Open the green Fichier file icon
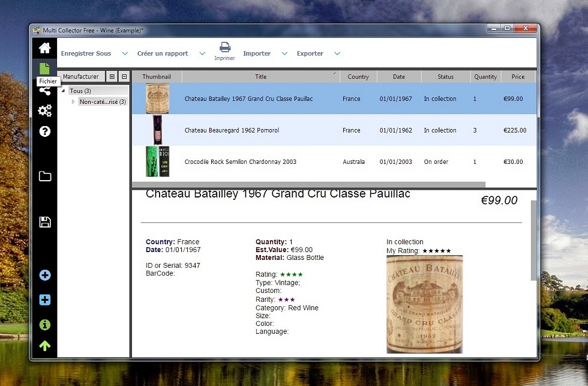The height and width of the screenshot is (386, 588). click(44, 68)
